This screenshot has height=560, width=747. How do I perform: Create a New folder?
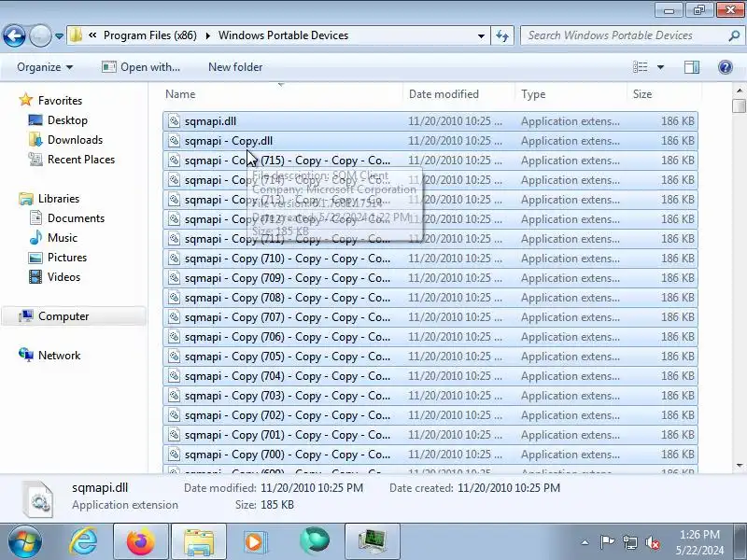tap(235, 67)
